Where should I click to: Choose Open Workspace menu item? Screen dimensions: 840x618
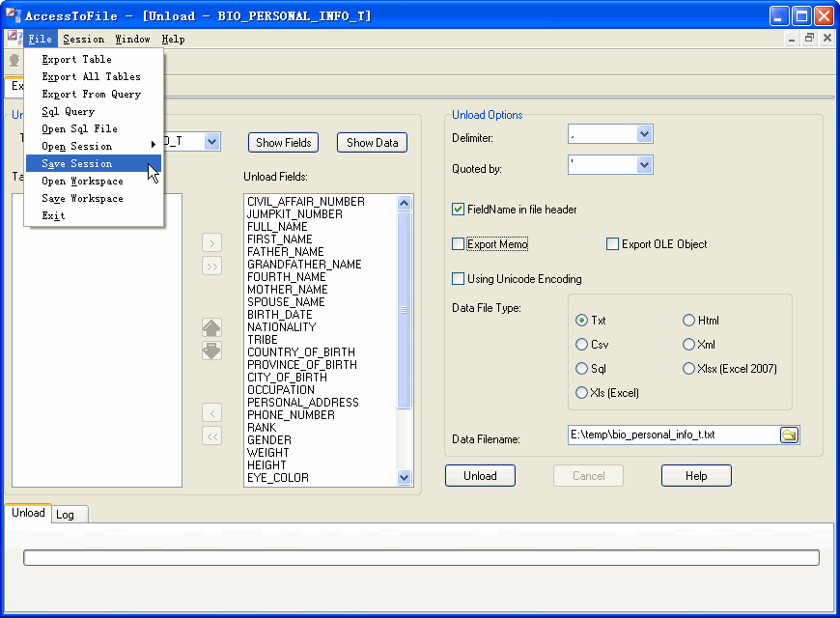click(94, 181)
